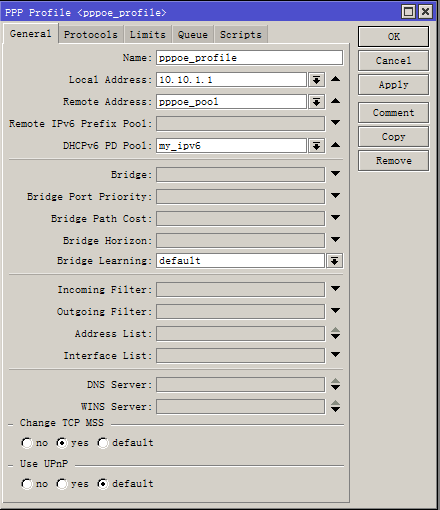Open the Remote Address dropdown list
This screenshot has height=510, width=440.
(x=316, y=102)
